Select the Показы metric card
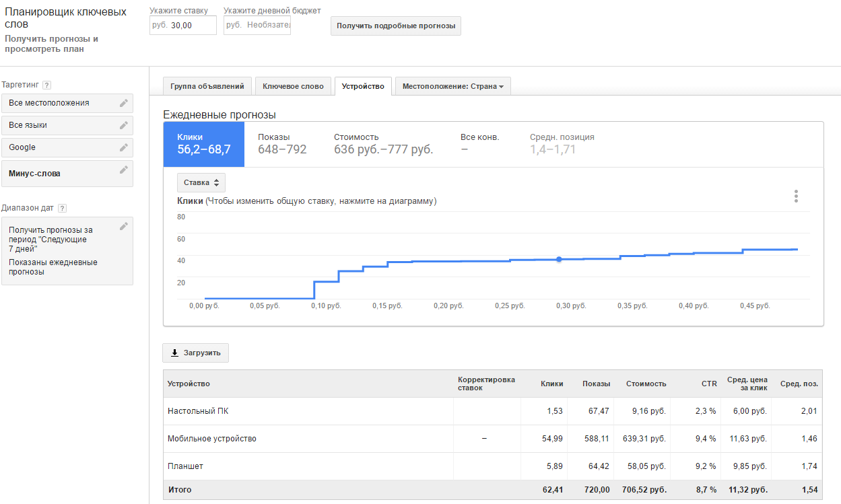The width and height of the screenshot is (841, 504). point(282,144)
